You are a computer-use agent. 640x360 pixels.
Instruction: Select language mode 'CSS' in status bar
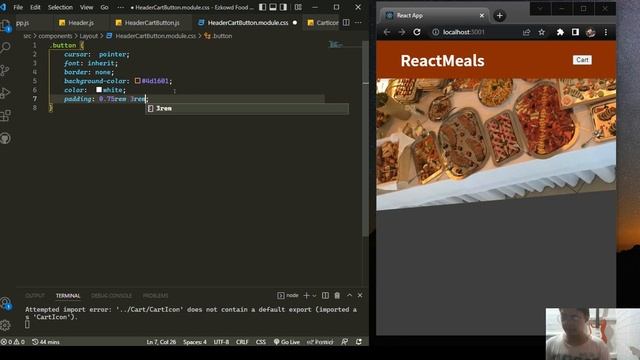pyautogui.click(x=261, y=342)
